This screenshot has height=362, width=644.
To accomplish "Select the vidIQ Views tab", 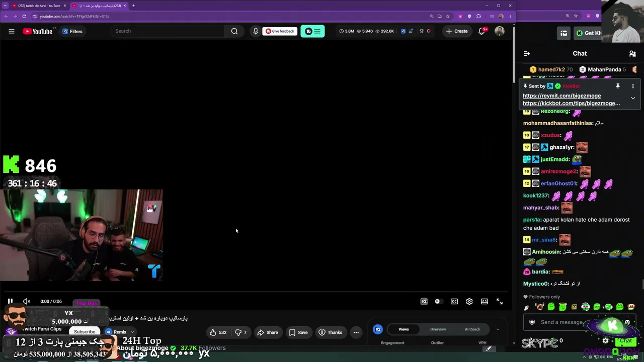I will pyautogui.click(x=404, y=329).
